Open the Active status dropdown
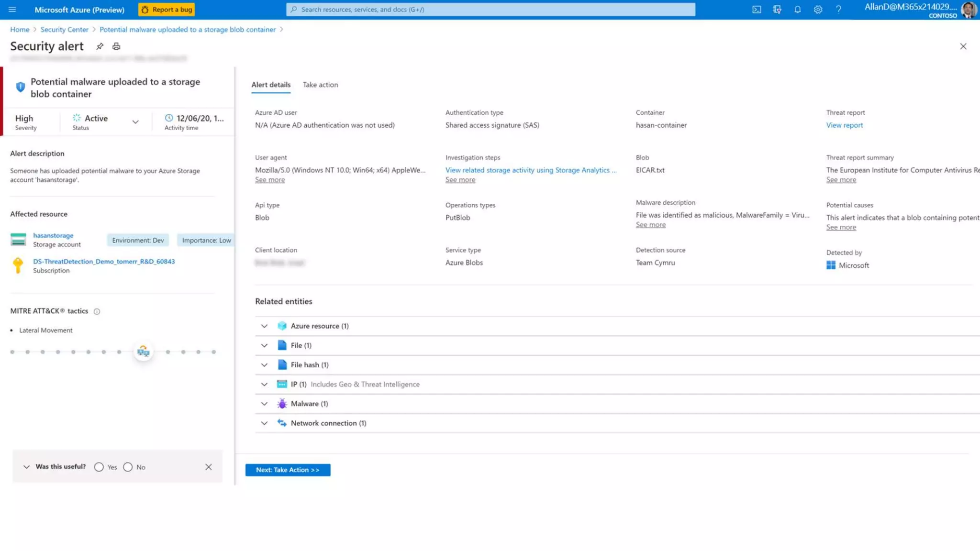980x551 pixels. (135, 122)
